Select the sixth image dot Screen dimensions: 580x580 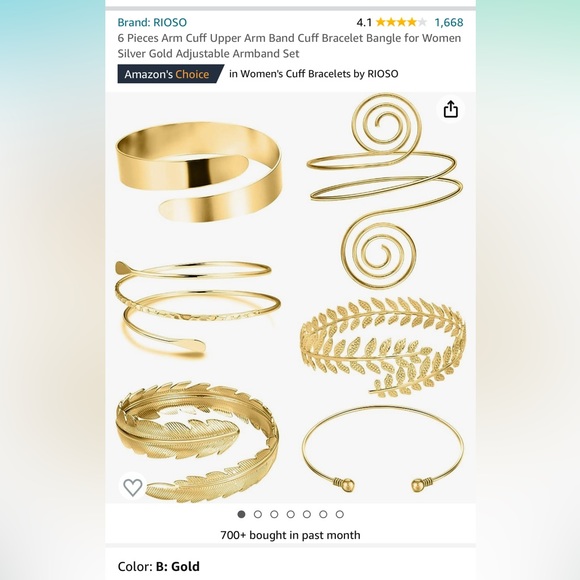click(x=323, y=514)
